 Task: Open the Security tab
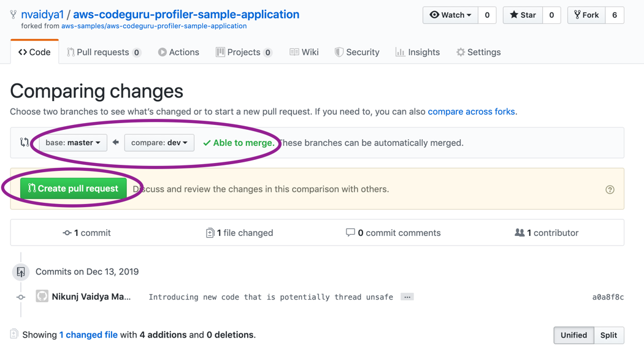[357, 52]
